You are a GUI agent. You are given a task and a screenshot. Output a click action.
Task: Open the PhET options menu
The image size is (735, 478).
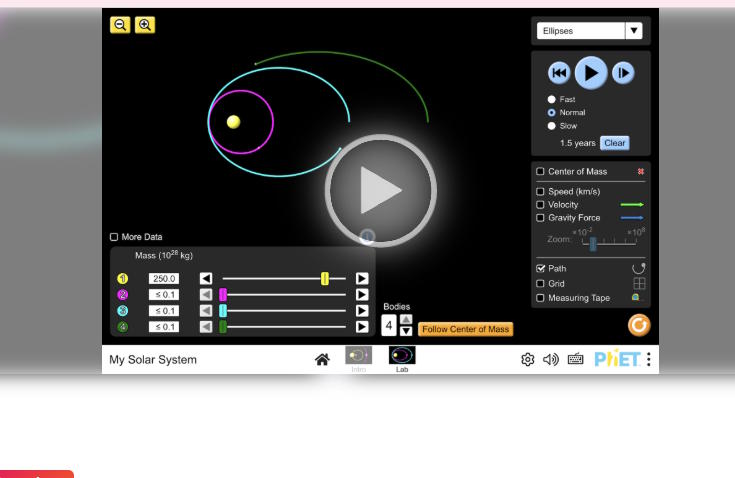648,359
